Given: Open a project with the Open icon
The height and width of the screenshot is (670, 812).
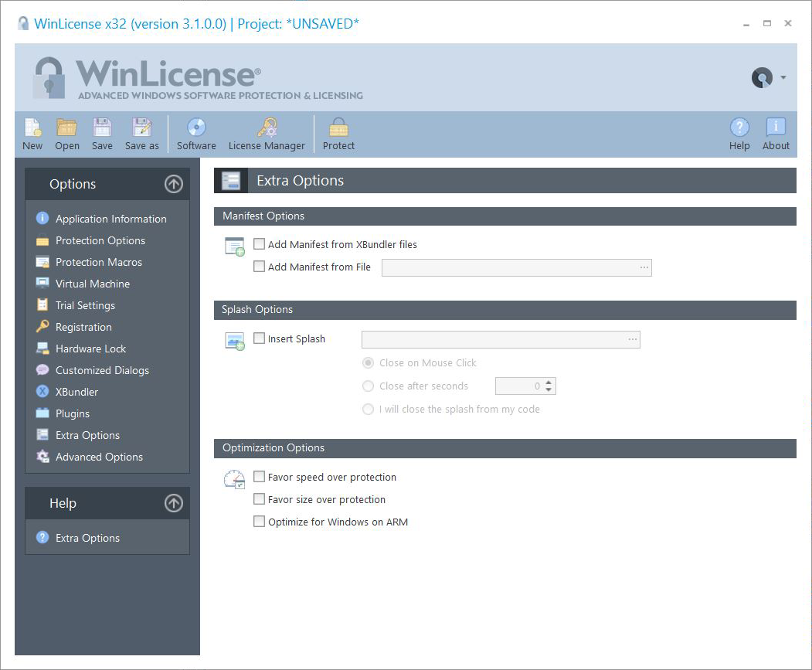Looking at the screenshot, I should (66, 128).
